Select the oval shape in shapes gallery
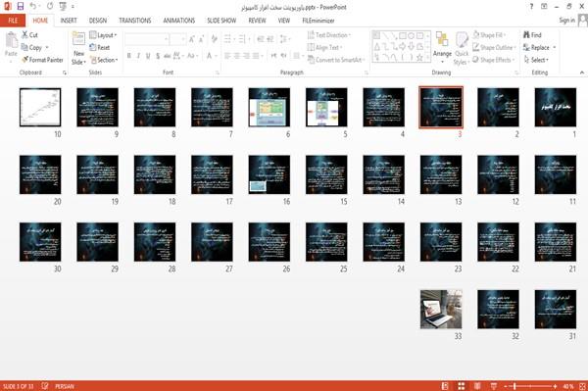588x391 pixels. click(412, 36)
